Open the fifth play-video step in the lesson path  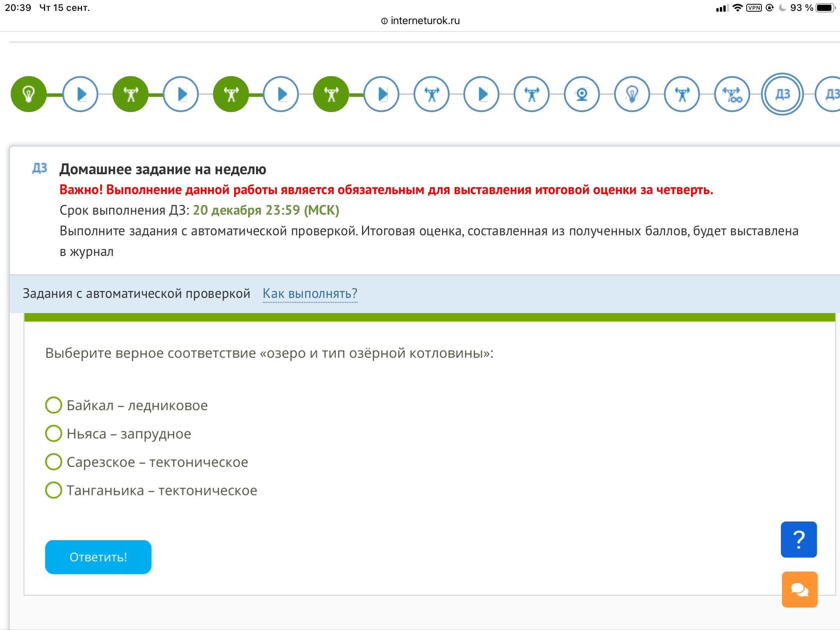click(x=481, y=94)
